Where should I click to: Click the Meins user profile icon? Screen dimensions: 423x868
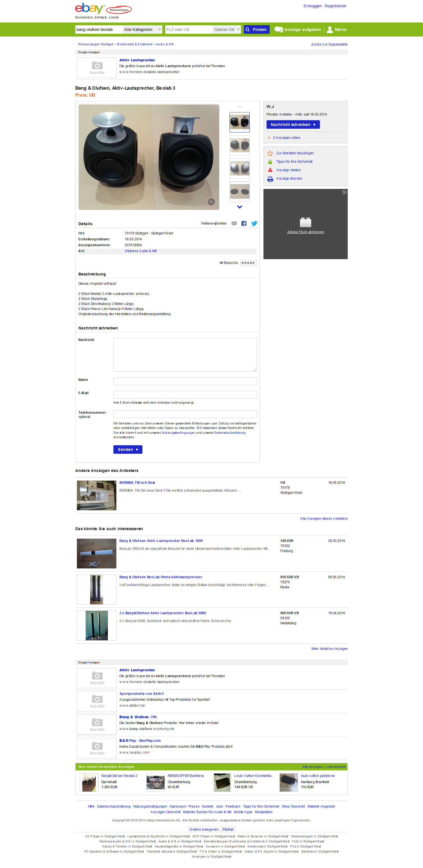[x=330, y=30]
